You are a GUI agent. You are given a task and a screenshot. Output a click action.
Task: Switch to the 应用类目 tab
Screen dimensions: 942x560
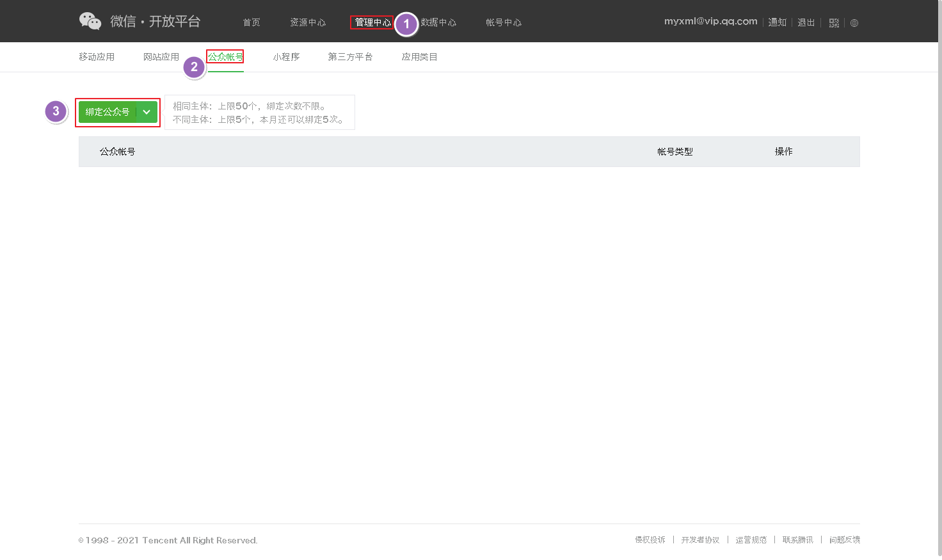coord(419,57)
